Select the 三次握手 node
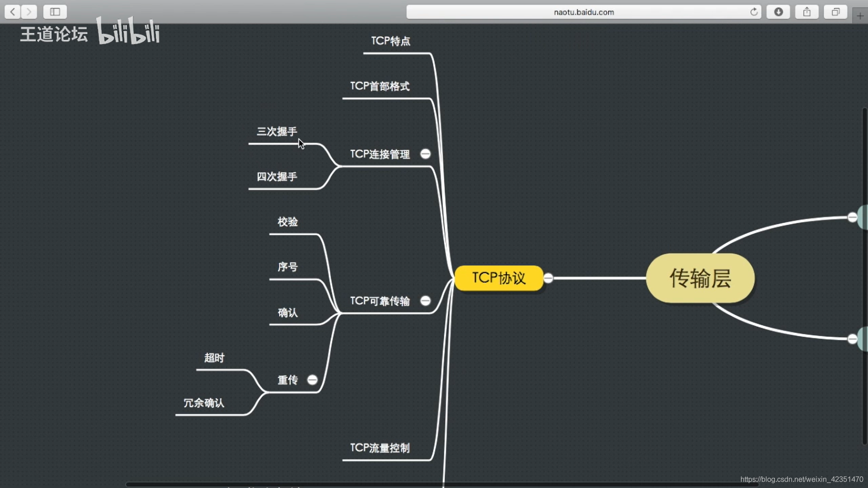Viewport: 868px width, 488px height. point(277,131)
